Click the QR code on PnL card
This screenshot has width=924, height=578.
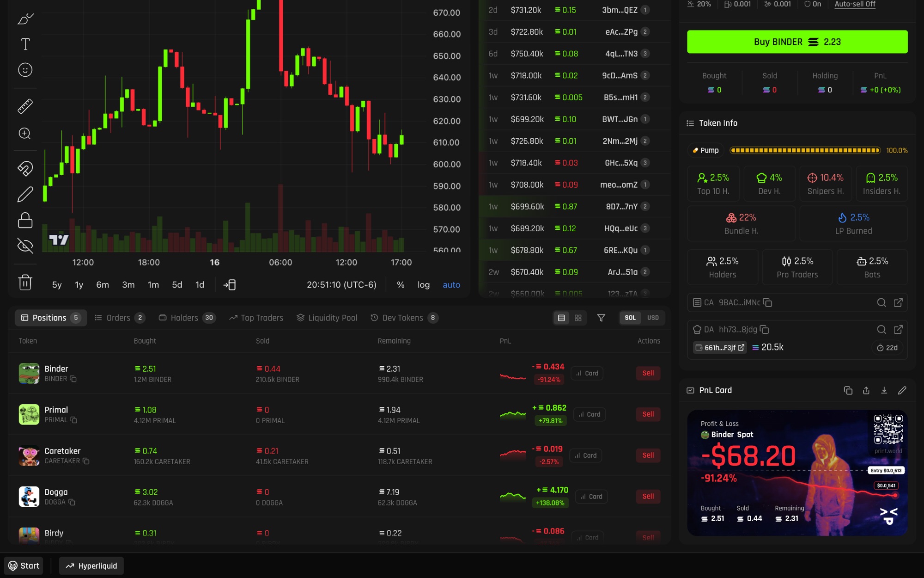coord(888,429)
